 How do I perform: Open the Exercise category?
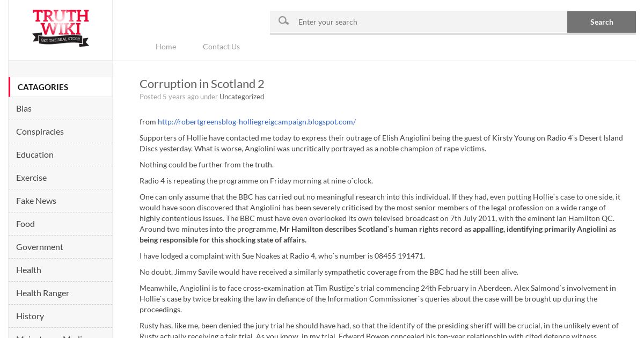[60, 178]
